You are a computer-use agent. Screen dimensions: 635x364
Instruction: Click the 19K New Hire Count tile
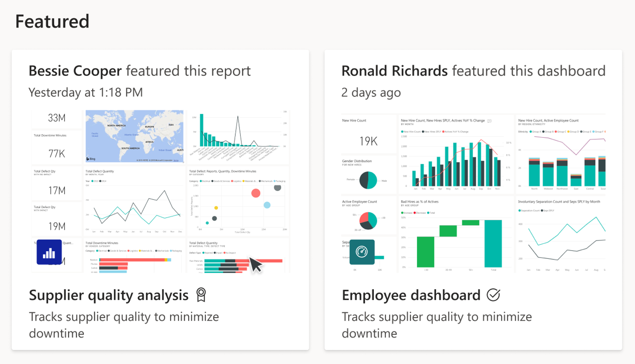point(368,135)
